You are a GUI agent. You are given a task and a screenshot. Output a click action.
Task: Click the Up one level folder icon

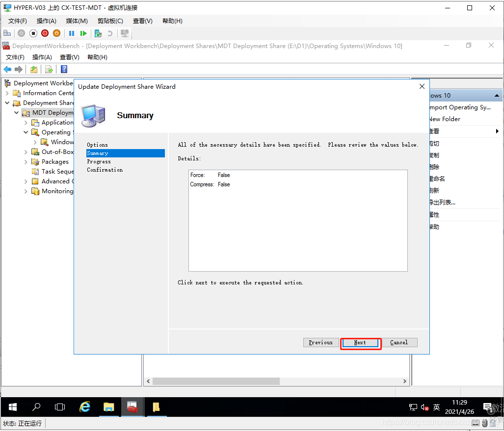(x=34, y=69)
